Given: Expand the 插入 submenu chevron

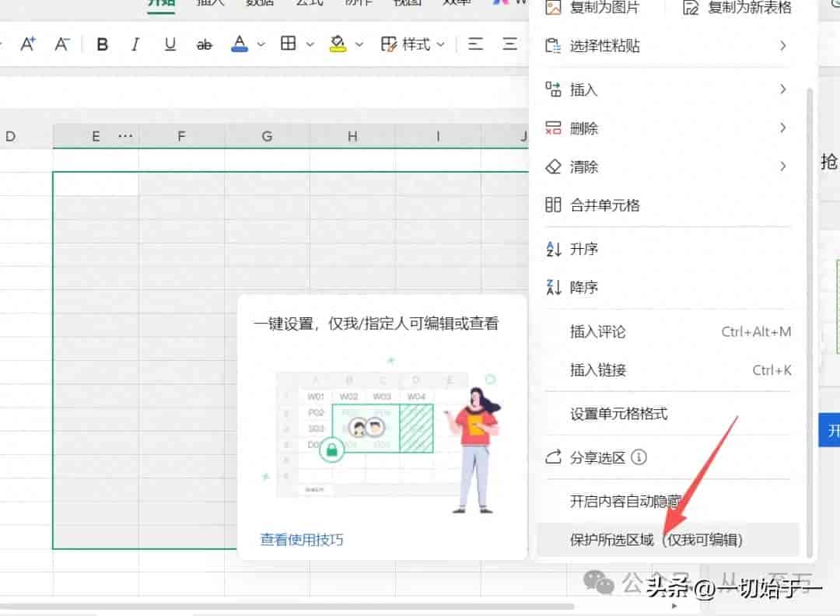Looking at the screenshot, I should coord(783,89).
